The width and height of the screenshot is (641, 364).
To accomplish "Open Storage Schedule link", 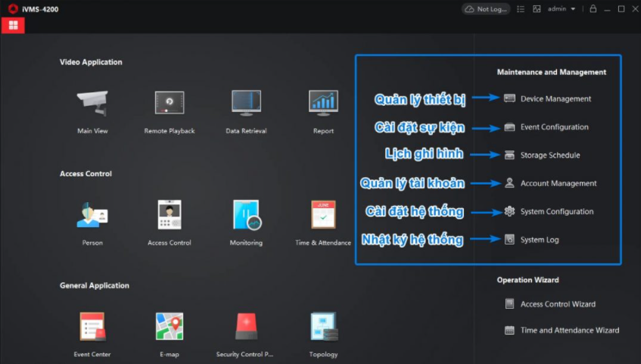I will 550,155.
